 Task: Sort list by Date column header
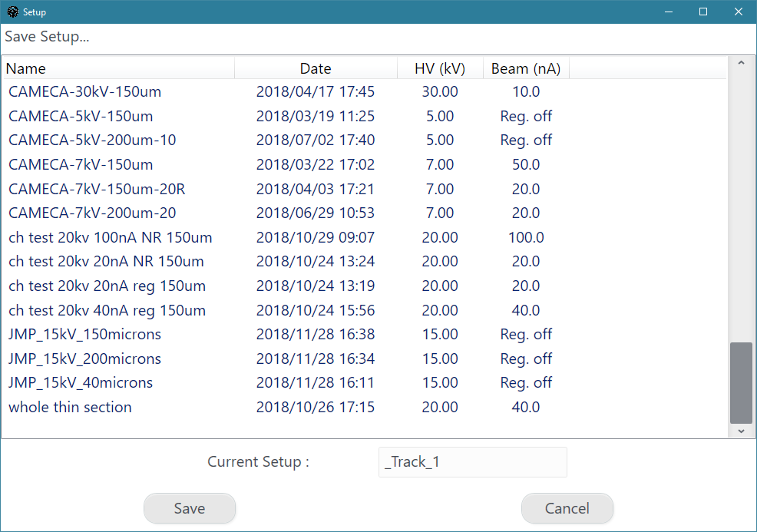(316, 68)
